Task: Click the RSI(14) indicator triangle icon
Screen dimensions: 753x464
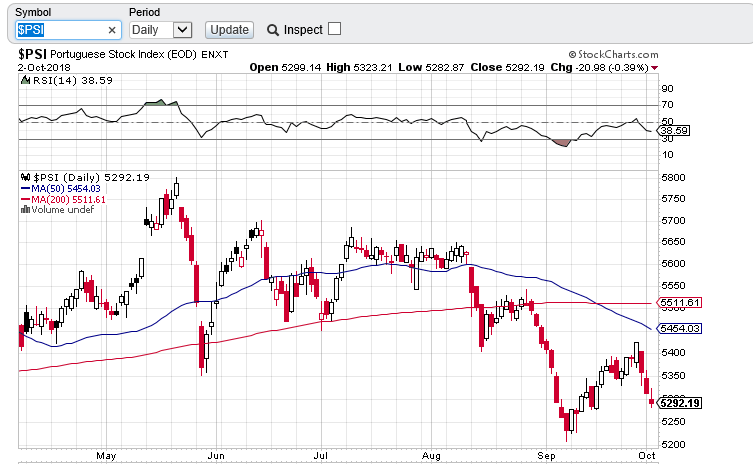Action: tap(25, 80)
